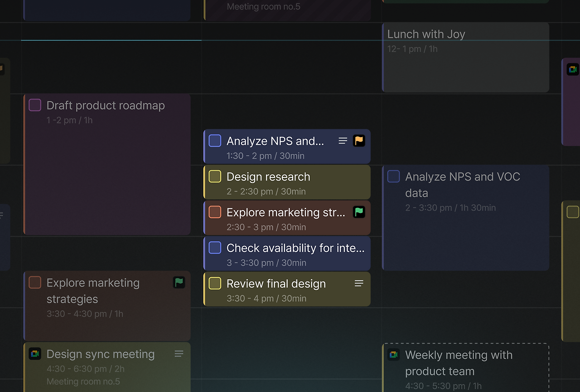580x392 pixels.
Task: Click Meeting room no.5 under Design sync meeting
Action: [83, 382]
